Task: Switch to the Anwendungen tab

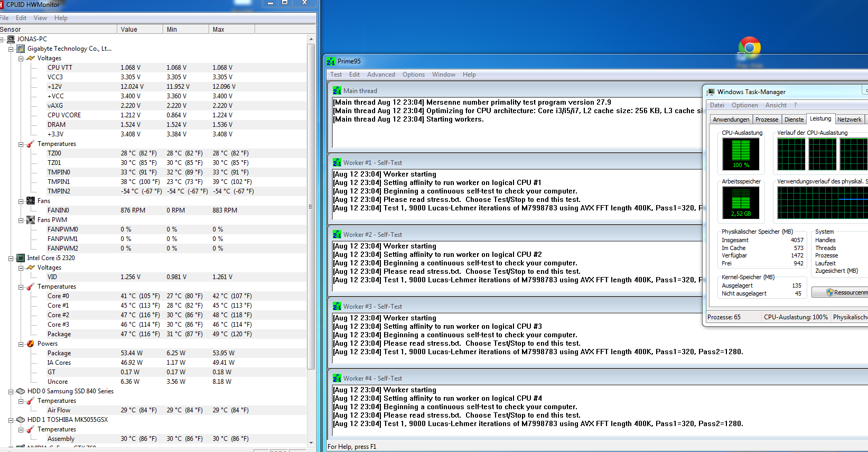Action: (731, 119)
